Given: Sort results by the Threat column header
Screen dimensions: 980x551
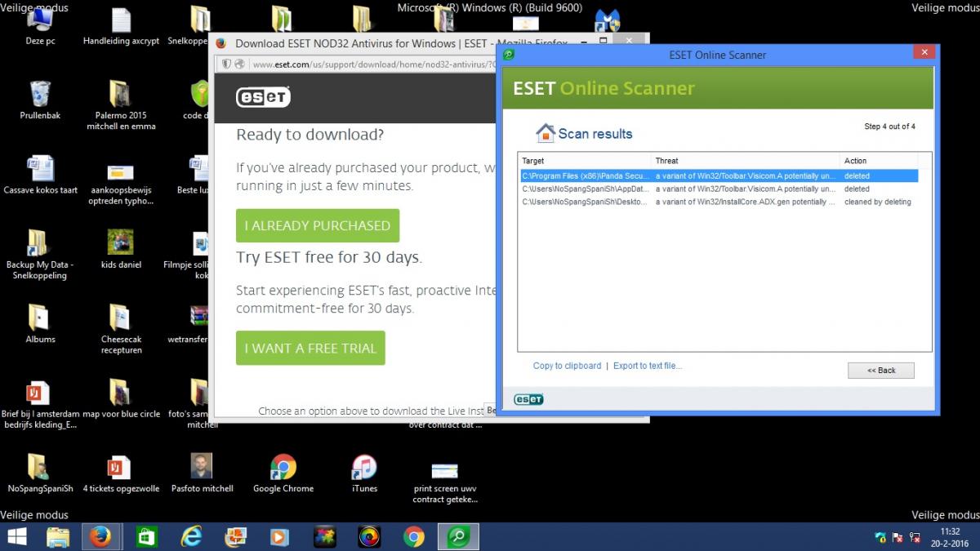Looking at the screenshot, I should coord(746,161).
